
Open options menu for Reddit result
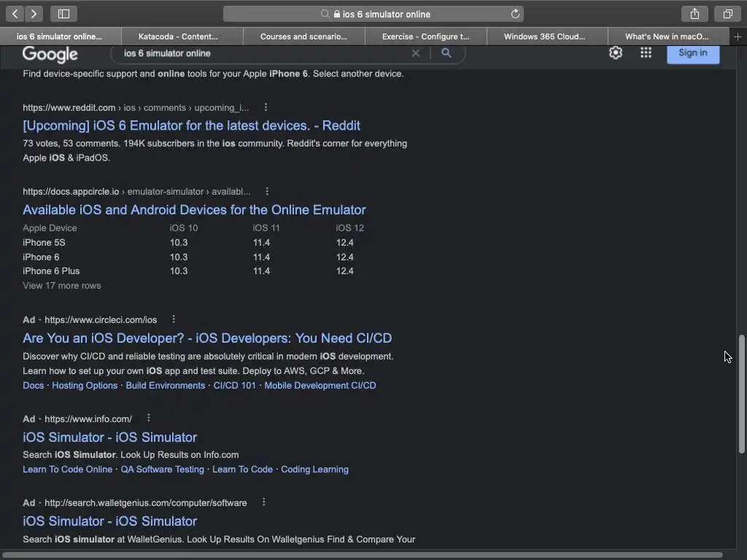coord(266,107)
